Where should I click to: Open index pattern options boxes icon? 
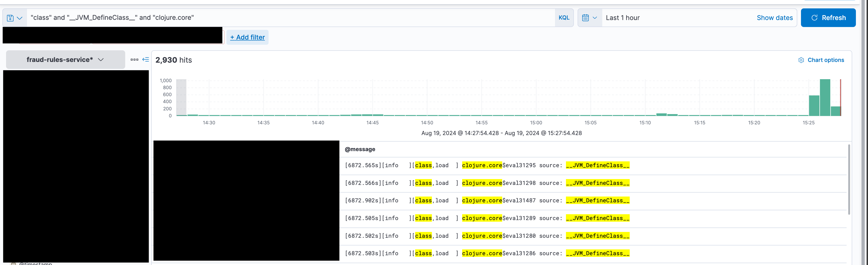coord(135,59)
